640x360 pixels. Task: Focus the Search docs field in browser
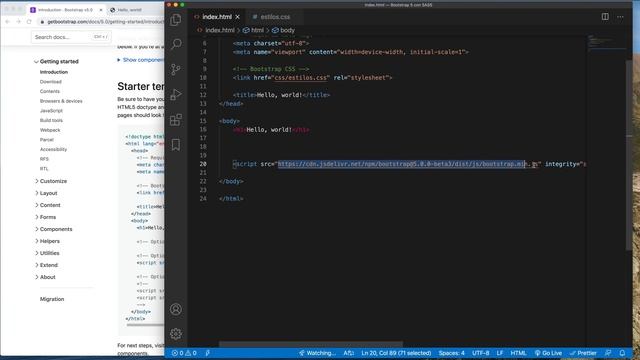coord(71,37)
